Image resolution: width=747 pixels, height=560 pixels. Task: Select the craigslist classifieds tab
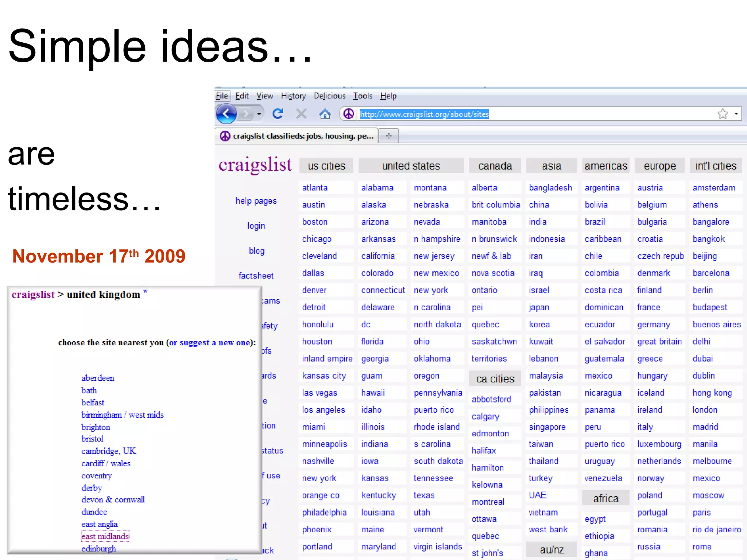coord(297,136)
